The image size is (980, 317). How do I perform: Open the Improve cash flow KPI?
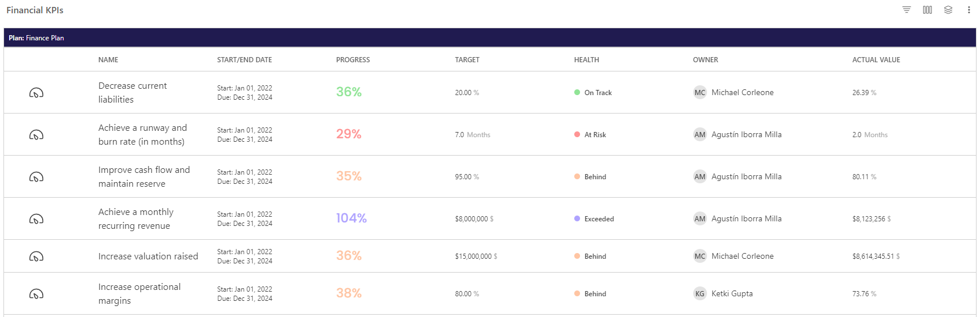click(x=144, y=177)
